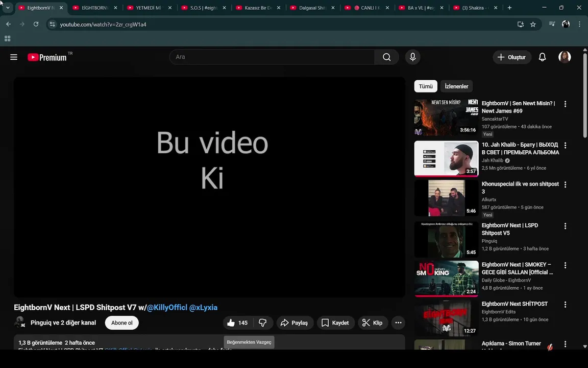Open the Oluştur create button
This screenshot has height=368, width=588.
point(511,57)
